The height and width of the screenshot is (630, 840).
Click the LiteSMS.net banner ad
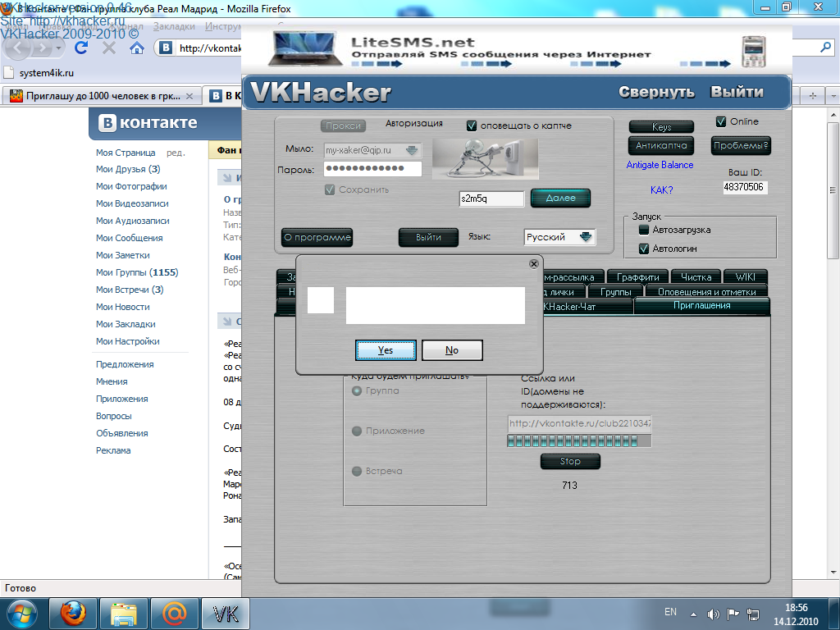tap(517, 50)
